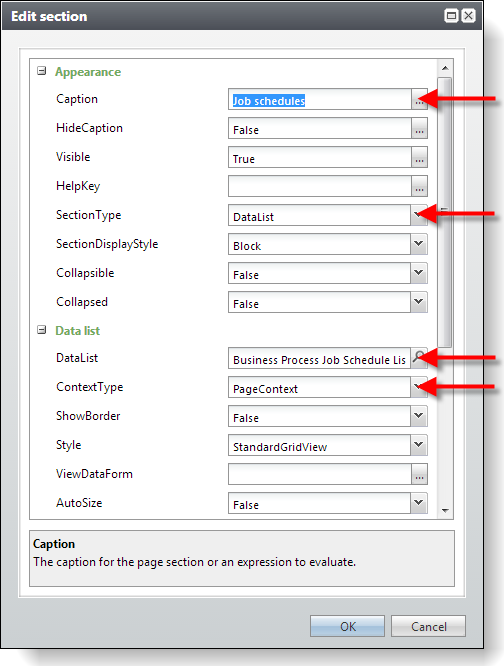Viewport: 504px width, 666px height.
Task: Click the HideCaption ellipsis button
Action: (419, 128)
